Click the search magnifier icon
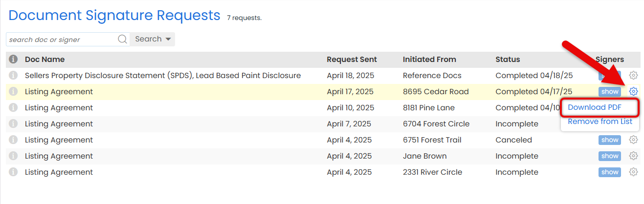The width and height of the screenshot is (644, 204). click(122, 40)
